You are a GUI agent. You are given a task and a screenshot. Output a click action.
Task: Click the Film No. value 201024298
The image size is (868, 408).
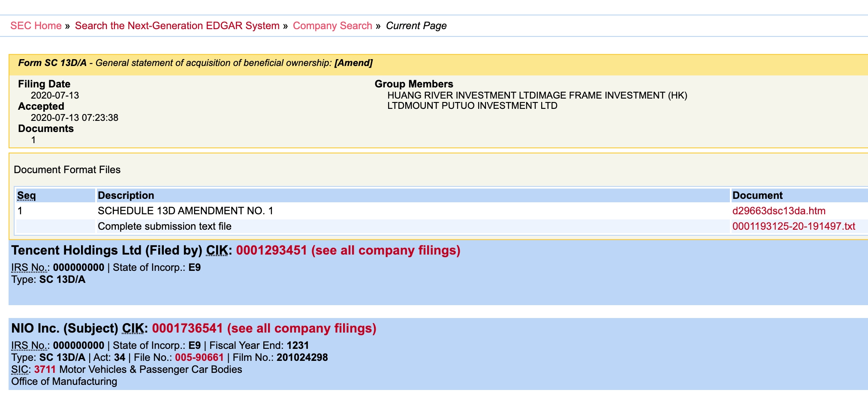click(x=302, y=357)
